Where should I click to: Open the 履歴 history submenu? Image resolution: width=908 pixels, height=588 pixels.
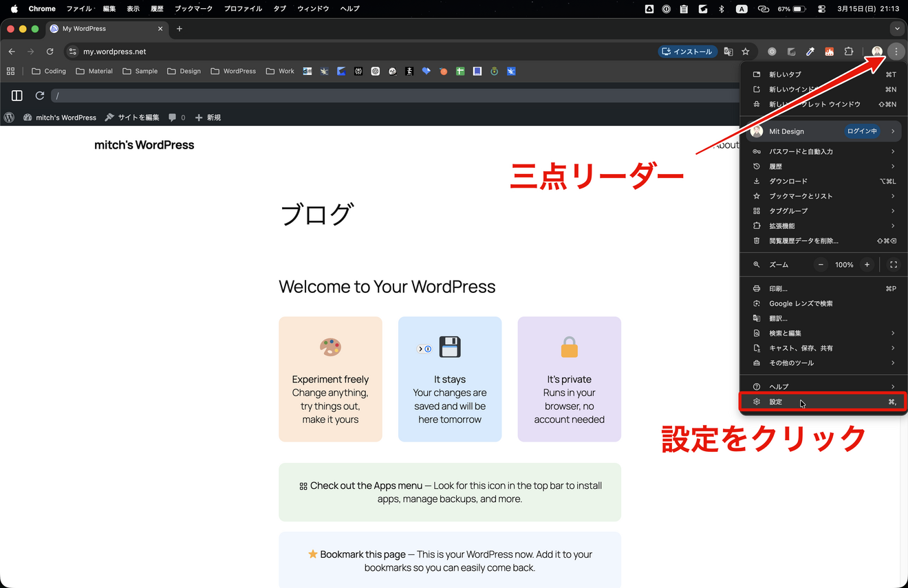click(x=823, y=166)
